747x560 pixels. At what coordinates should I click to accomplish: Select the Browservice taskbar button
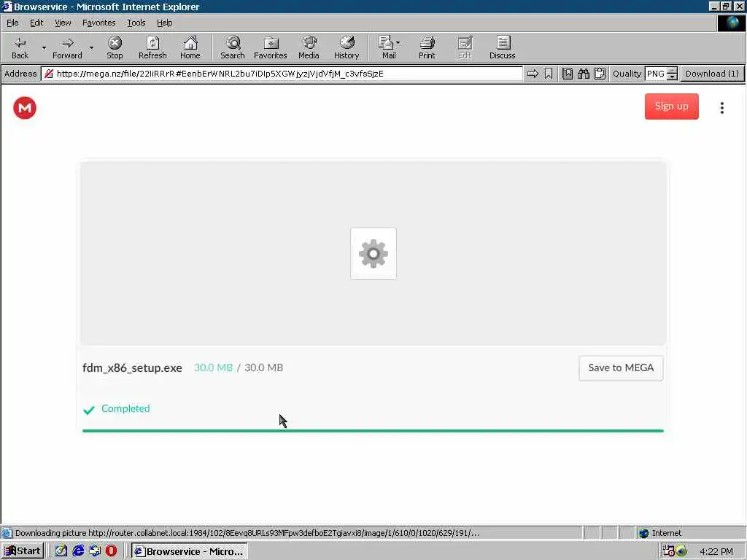(189, 551)
